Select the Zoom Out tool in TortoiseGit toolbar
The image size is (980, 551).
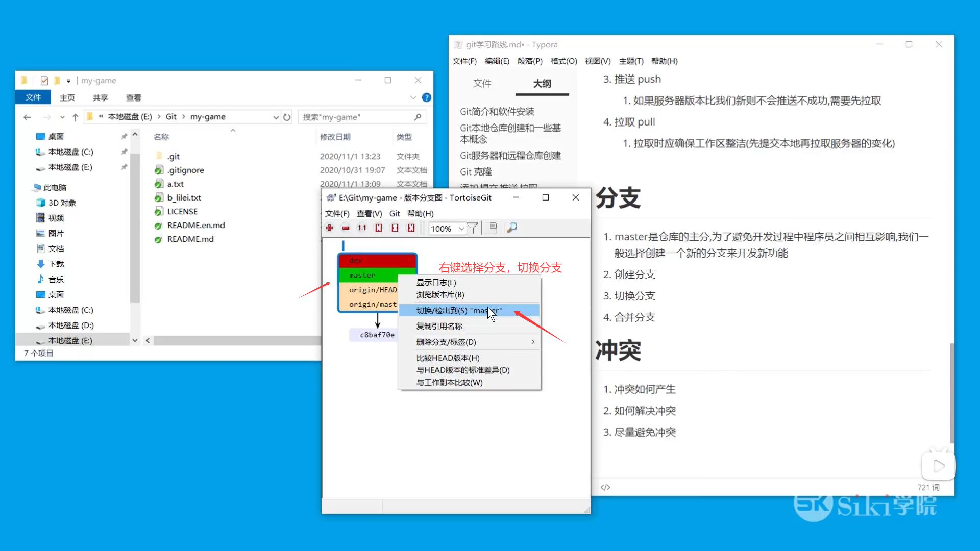[346, 228]
